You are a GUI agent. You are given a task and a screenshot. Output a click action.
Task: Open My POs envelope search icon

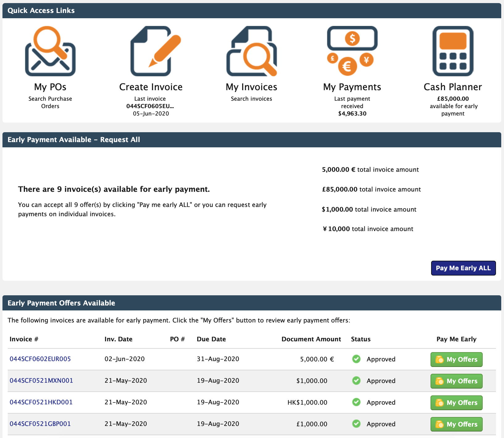50,51
